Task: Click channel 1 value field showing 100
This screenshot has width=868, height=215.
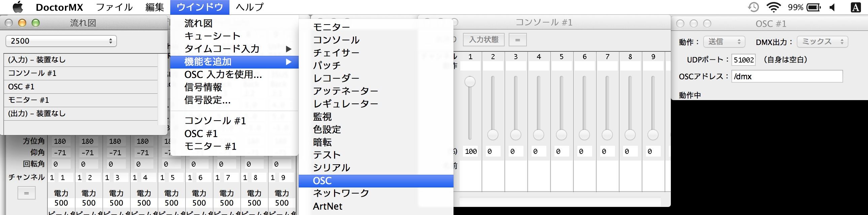Action: click(x=471, y=152)
